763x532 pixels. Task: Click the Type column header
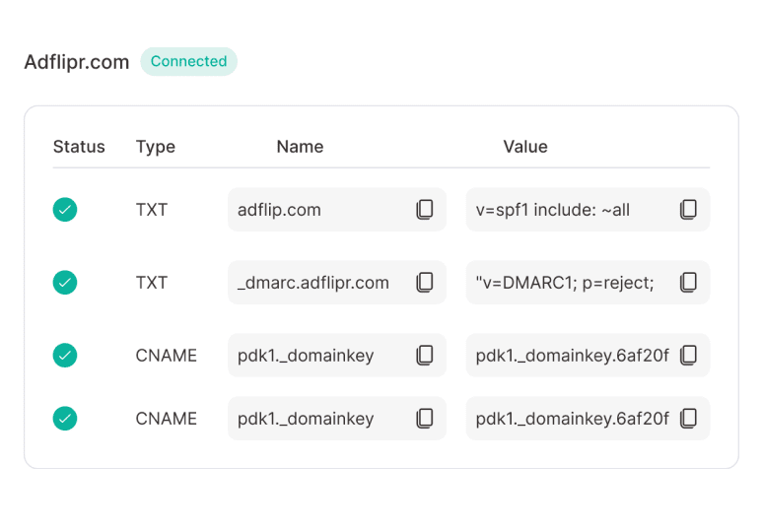click(155, 147)
